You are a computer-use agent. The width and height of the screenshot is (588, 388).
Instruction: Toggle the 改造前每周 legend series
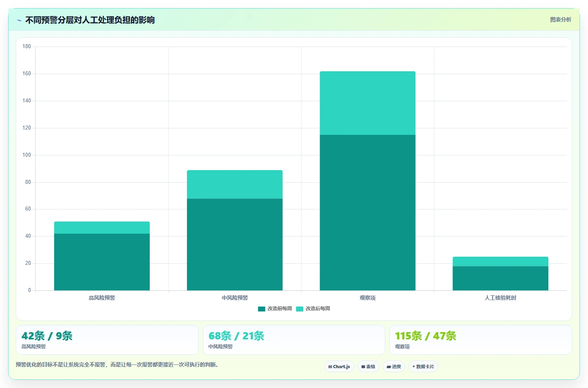275,309
